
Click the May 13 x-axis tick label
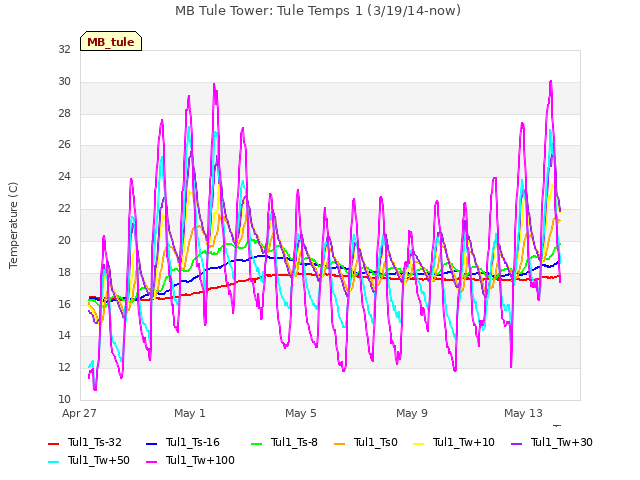tap(523, 413)
